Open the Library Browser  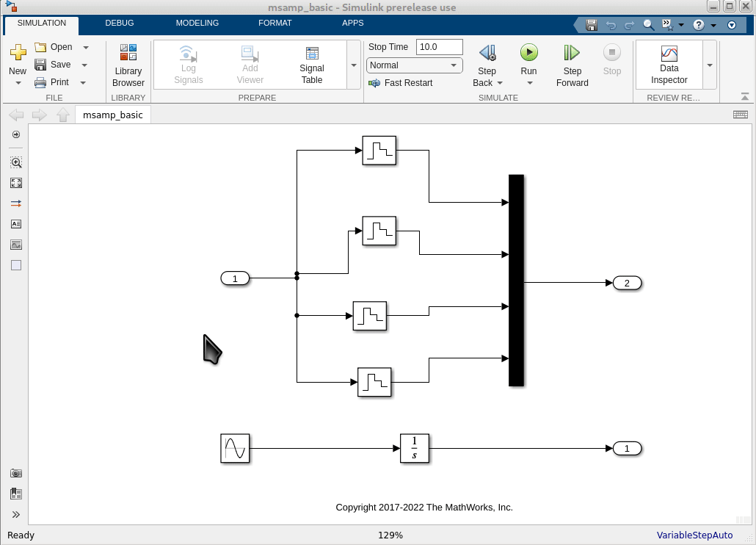coord(128,65)
